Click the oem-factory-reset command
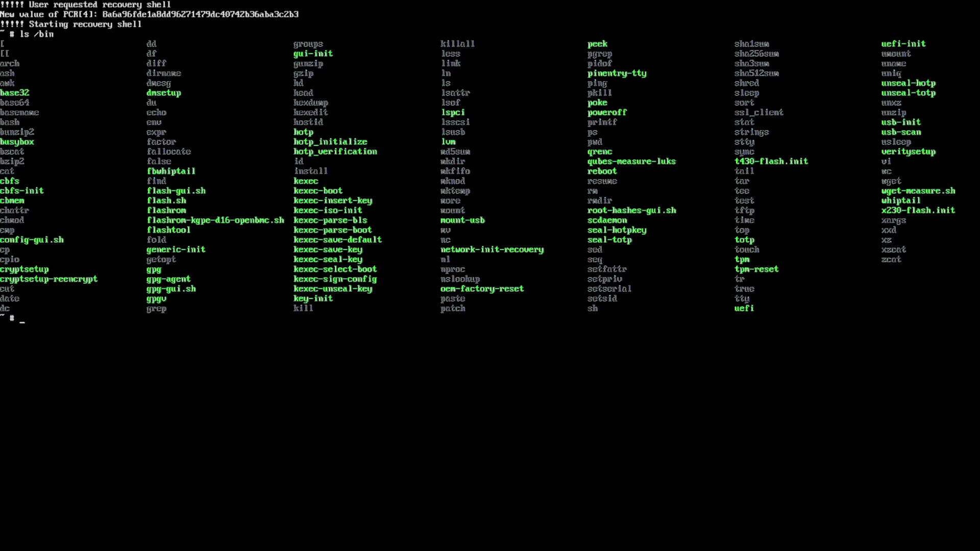 tap(482, 289)
